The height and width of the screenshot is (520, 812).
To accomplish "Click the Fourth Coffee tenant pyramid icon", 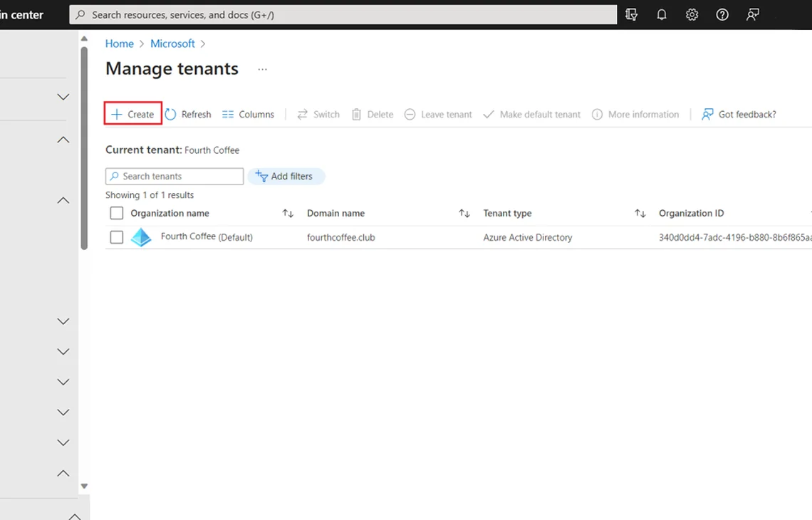I will (141, 237).
